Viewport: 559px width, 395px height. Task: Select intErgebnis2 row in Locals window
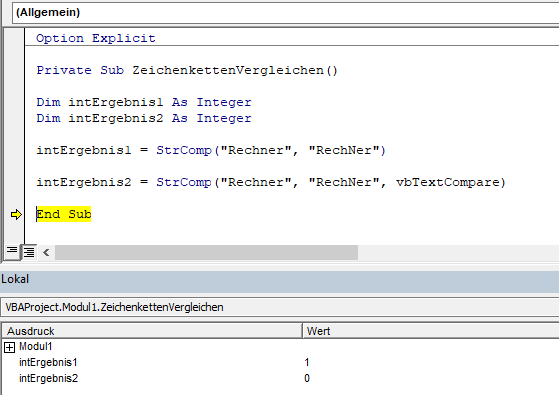pos(280,378)
